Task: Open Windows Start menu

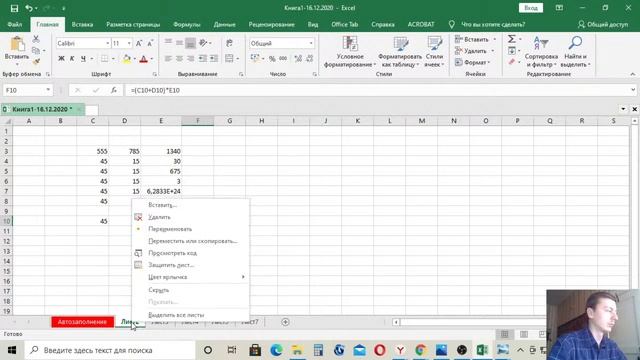Action: pos(11,350)
